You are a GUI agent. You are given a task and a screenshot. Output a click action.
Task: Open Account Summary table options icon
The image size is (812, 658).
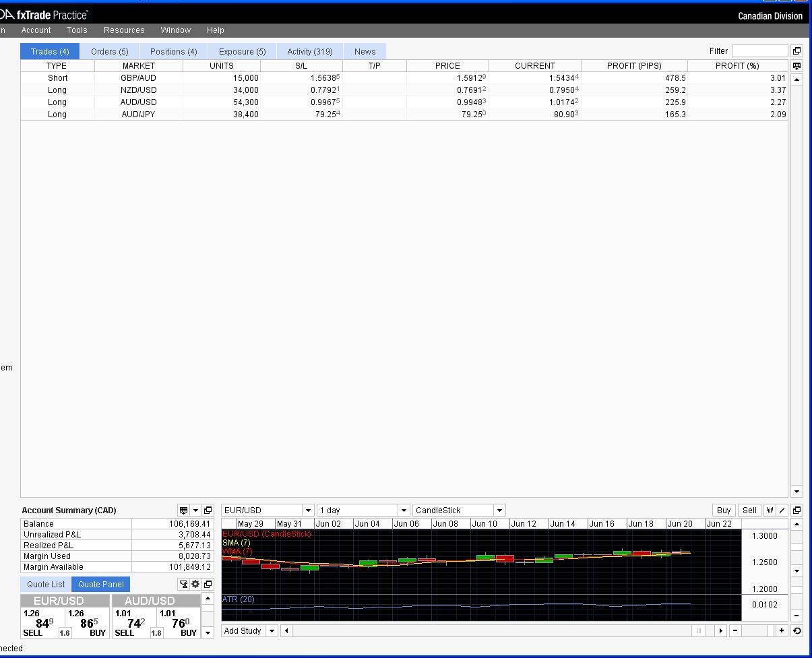pos(183,511)
